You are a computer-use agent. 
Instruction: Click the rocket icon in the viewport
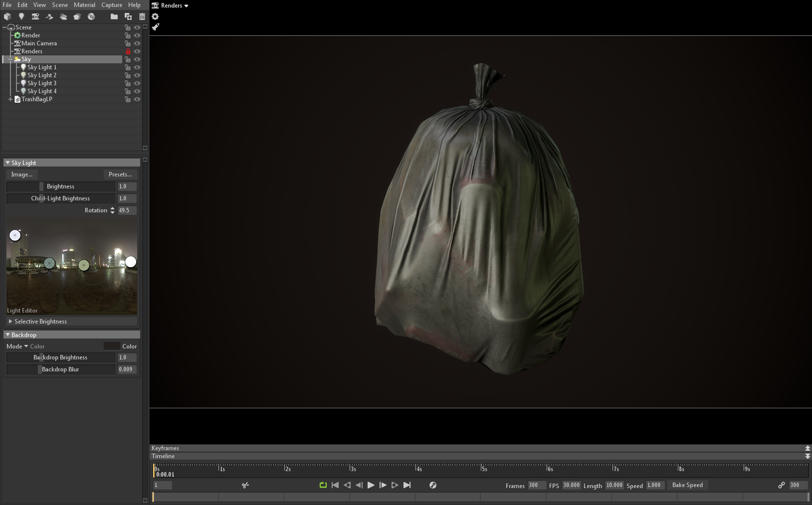[x=156, y=27]
